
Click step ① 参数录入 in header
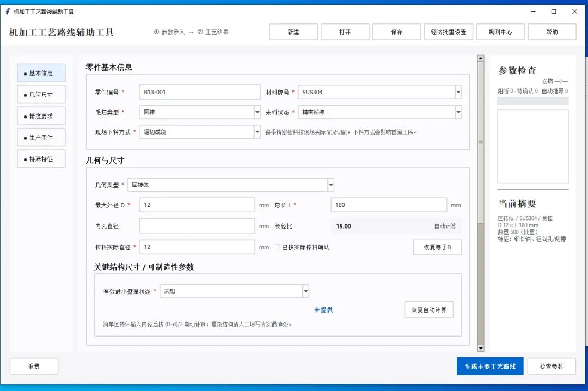pyautogui.click(x=169, y=32)
